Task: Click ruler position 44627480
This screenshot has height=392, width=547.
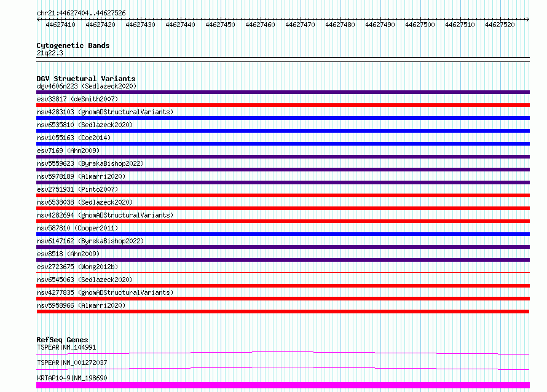Action: click(x=340, y=25)
